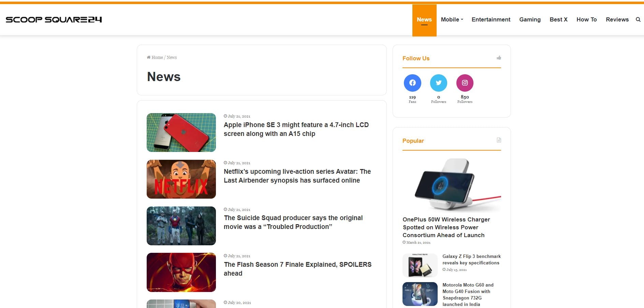
Task: Open The Flash Season 7 Finale headline
Action: (297, 269)
